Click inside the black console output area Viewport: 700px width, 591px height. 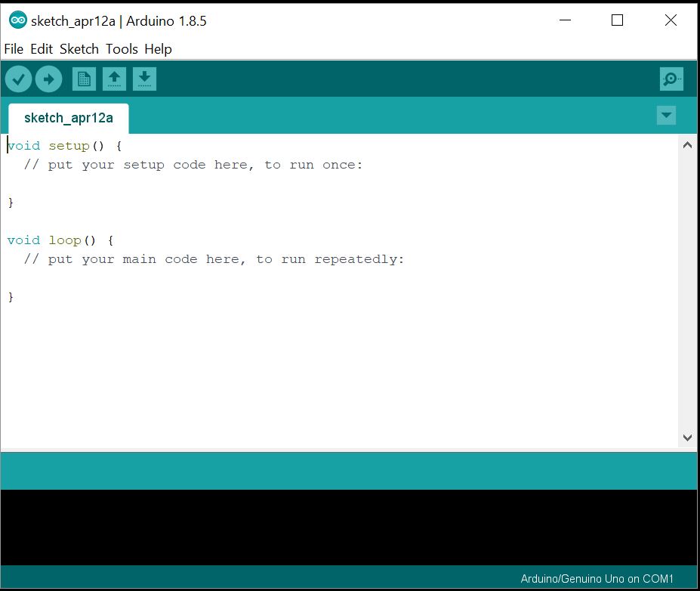[349, 528]
